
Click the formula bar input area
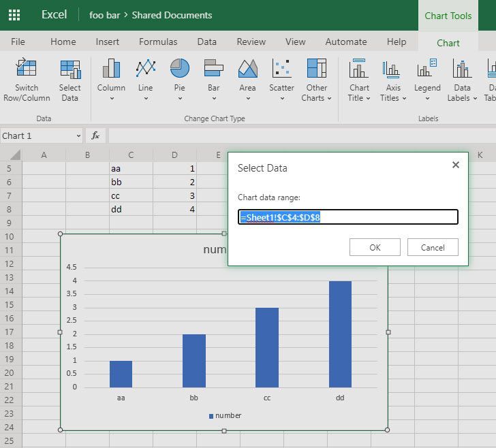coord(302,135)
